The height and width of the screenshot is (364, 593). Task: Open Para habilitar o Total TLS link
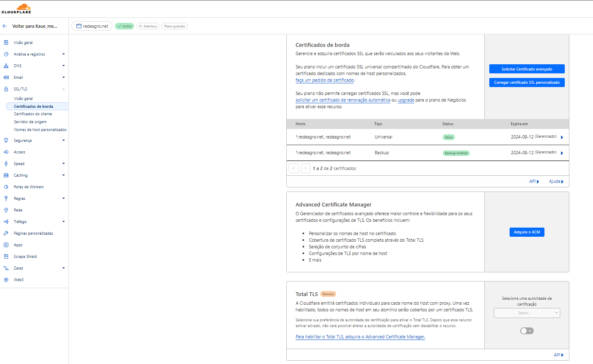click(x=360, y=337)
